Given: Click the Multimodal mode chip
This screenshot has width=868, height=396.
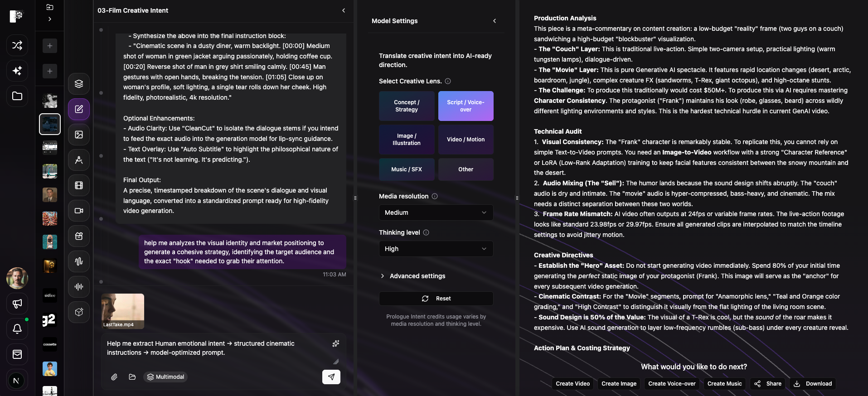Looking at the screenshot, I should pos(165,377).
